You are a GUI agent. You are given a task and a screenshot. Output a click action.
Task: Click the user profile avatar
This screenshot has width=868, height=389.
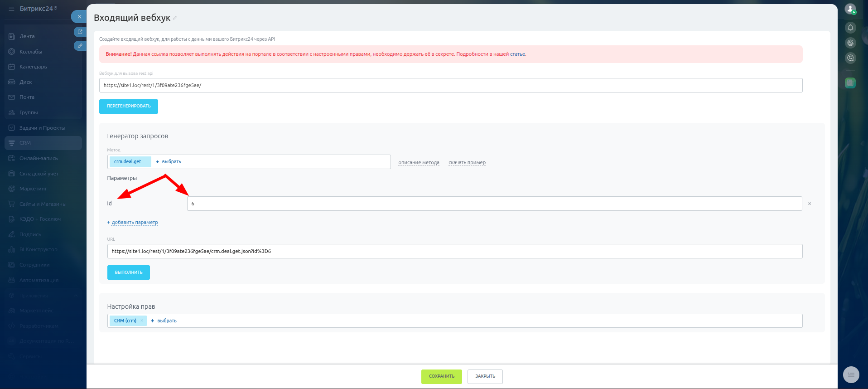coord(850,9)
